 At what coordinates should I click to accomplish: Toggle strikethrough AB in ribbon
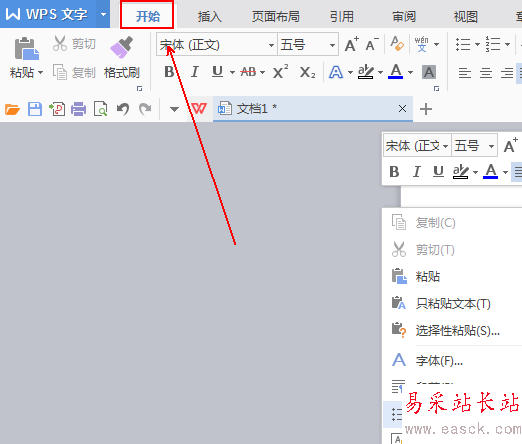[248, 72]
